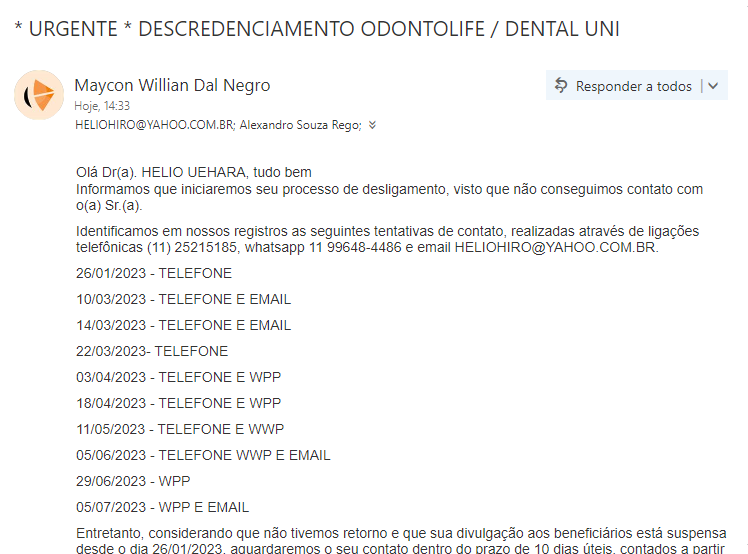Click the sender's orange avatar picture
748x554 pixels.
pos(39,96)
